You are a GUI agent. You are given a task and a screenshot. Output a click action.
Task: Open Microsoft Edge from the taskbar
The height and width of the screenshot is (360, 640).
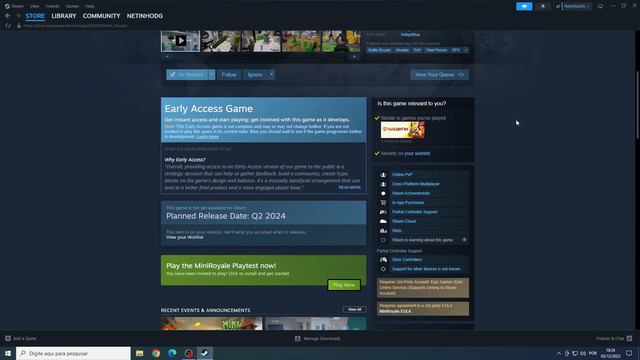coord(172,353)
